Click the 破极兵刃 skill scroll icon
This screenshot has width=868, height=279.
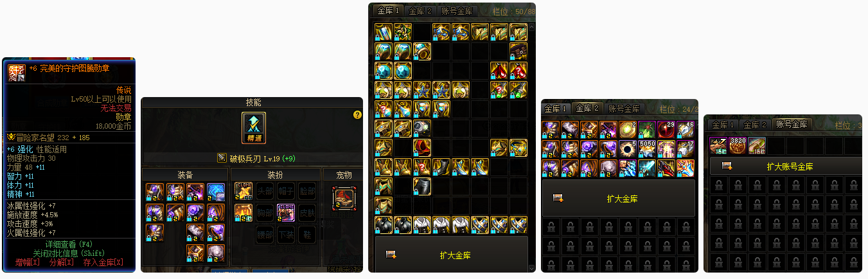tap(222, 157)
